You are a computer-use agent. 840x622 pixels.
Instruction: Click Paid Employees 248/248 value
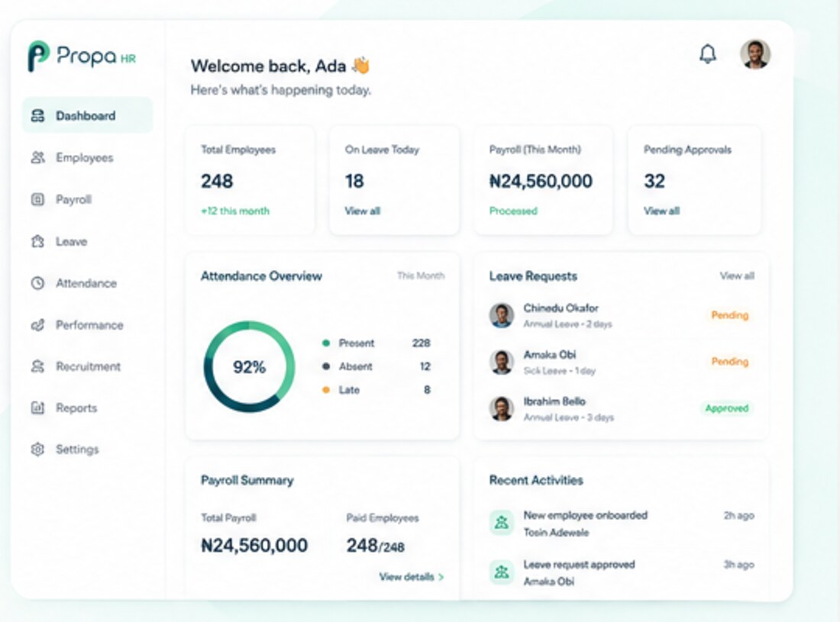click(x=375, y=546)
